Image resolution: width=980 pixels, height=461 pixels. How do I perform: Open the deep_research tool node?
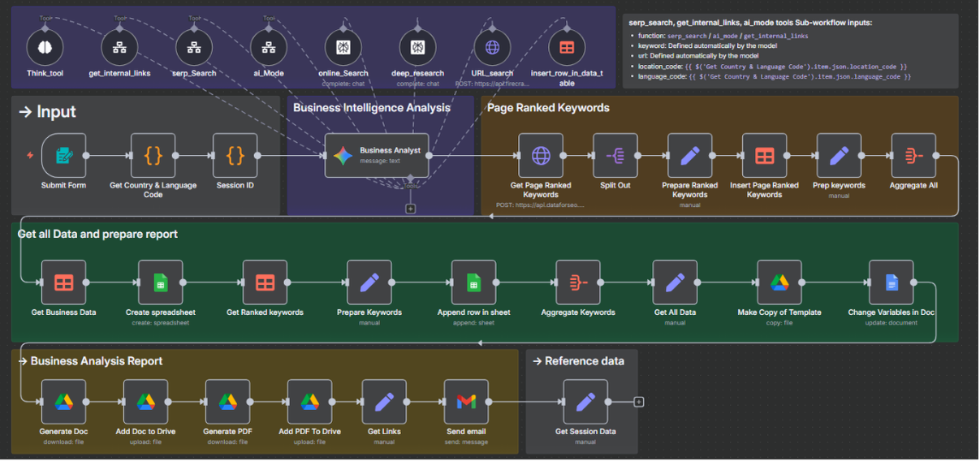[x=417, y=47]
